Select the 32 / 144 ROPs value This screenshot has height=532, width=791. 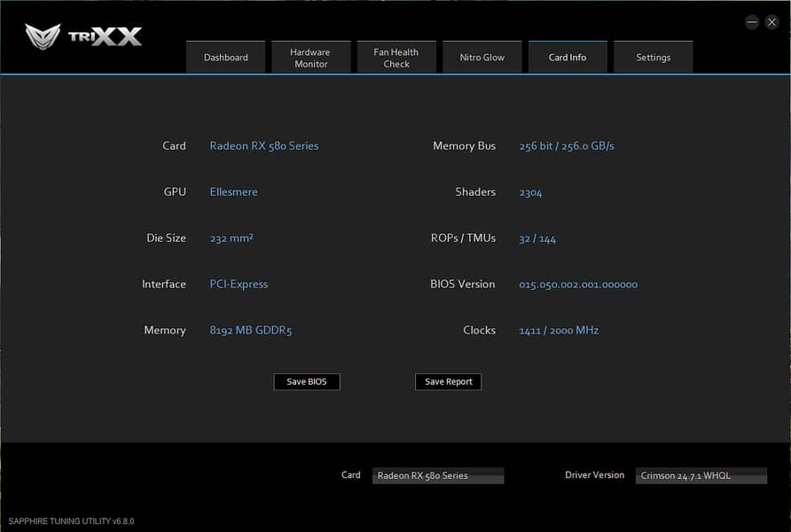(537, 239)
